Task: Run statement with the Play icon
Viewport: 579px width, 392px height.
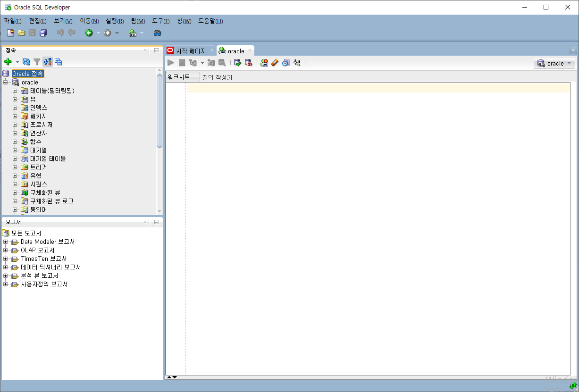Action: click(171, 63)
